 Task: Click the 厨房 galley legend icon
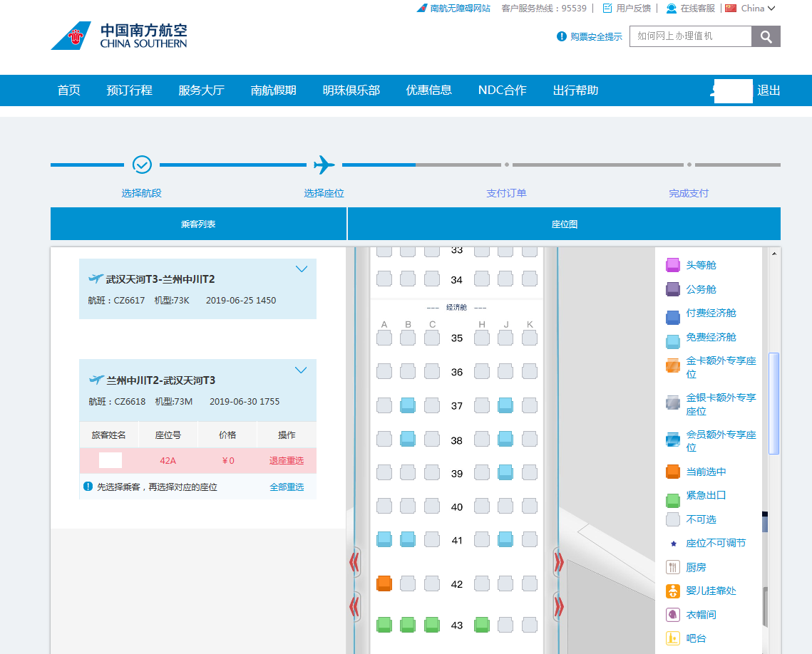pyautogui.click(x=672, y=566)
